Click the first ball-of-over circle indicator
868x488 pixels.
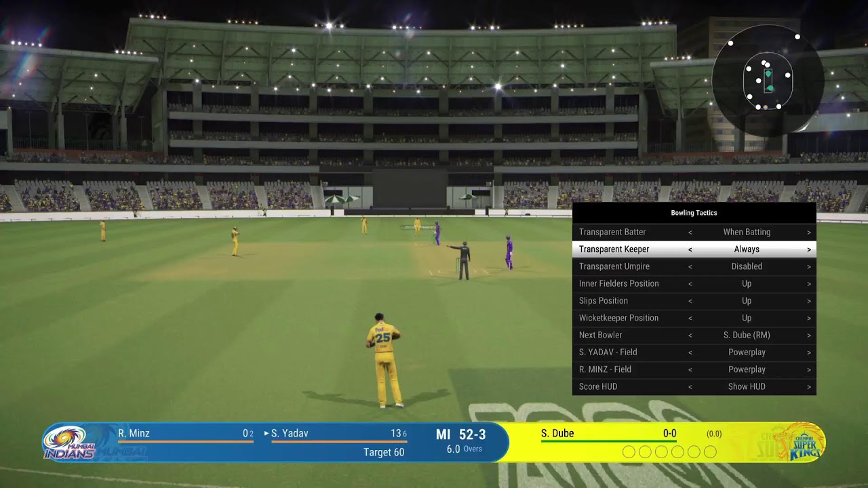(x=629, y=451)
